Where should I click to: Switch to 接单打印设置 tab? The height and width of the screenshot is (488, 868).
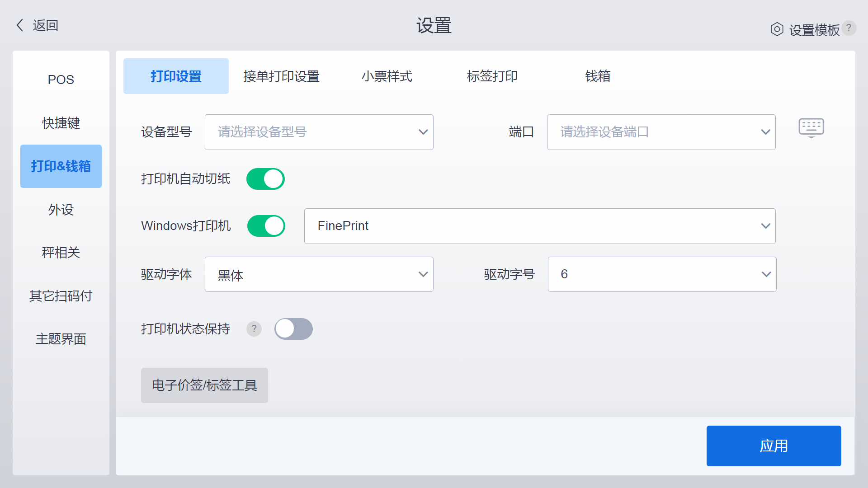tap(281, 76)
